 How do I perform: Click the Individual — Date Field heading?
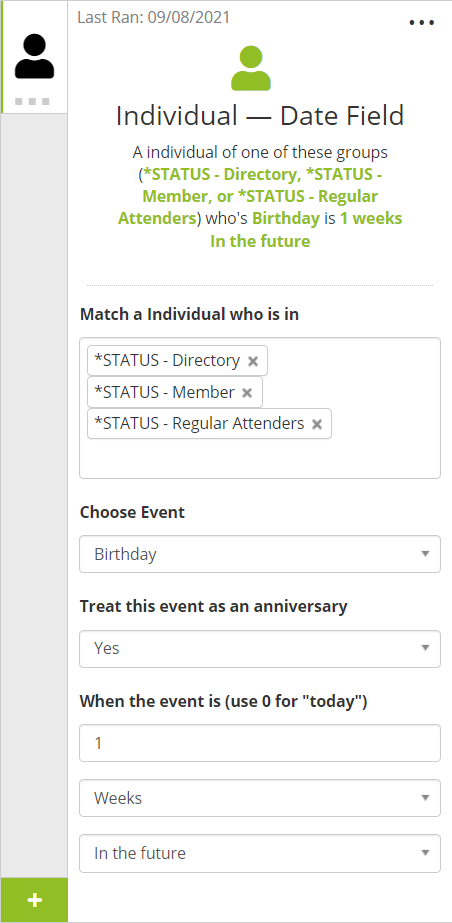point(260,115)
